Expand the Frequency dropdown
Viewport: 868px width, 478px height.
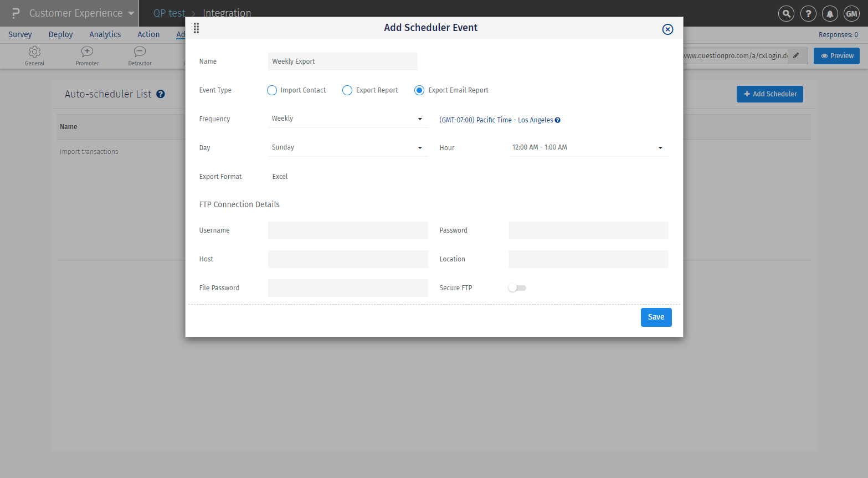[x=347, y=119]
